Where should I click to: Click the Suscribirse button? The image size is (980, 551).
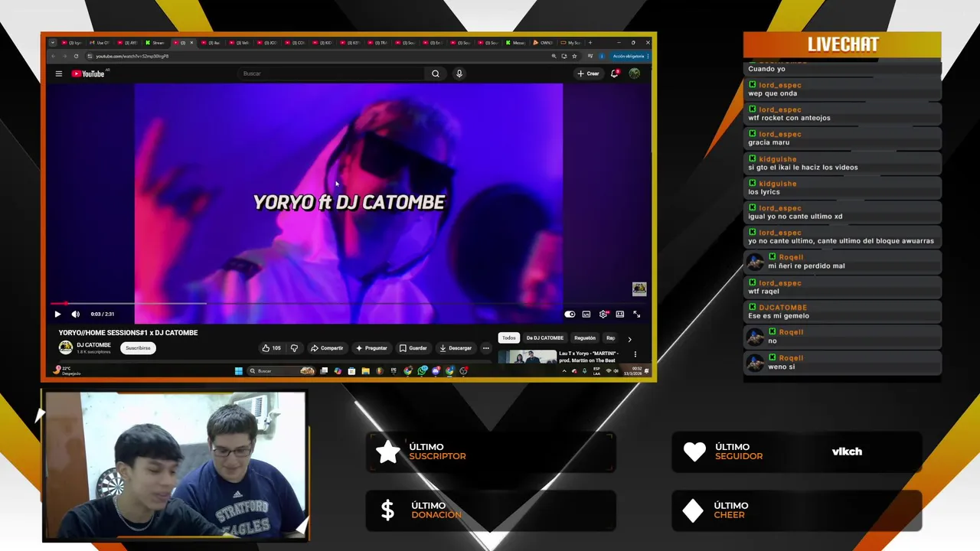(138, 348)
